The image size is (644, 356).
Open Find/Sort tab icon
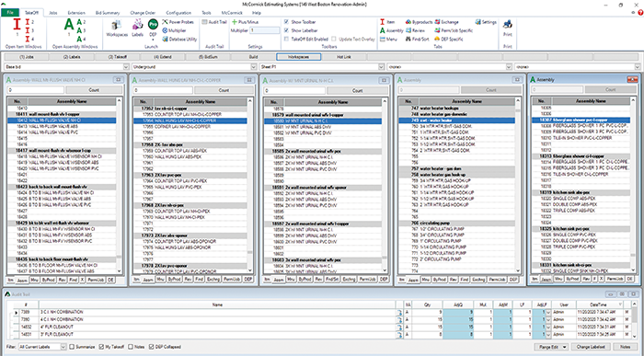(418, 39)
